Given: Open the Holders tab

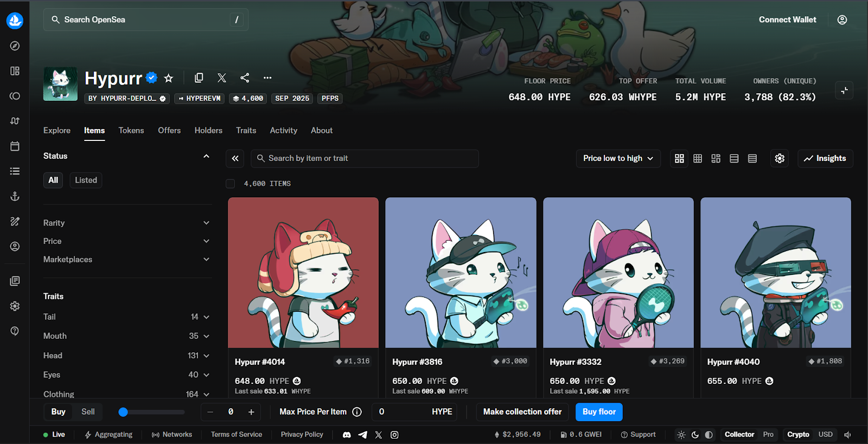Looking at the screenshot, I should pyautogui.click(x=208, y=131).
